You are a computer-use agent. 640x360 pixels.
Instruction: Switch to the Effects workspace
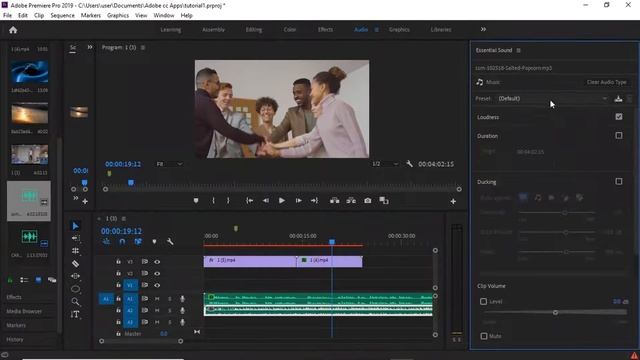pos(325,29)
